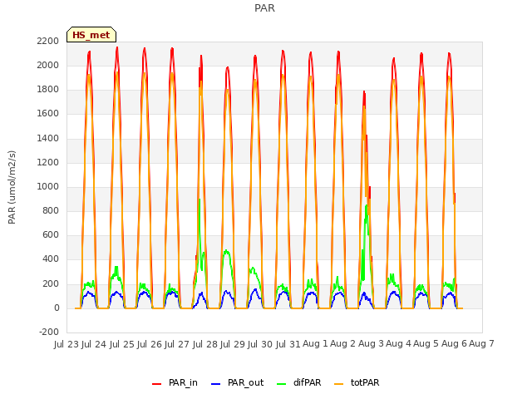Click the Jul 31 x-axis date label

[x=288, y=344]
